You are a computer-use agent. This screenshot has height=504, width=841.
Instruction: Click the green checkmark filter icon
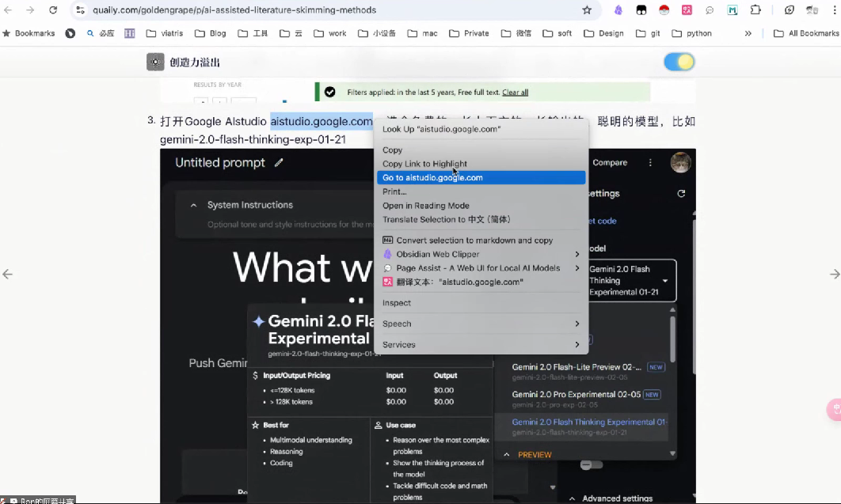click(x=330, y=92)
